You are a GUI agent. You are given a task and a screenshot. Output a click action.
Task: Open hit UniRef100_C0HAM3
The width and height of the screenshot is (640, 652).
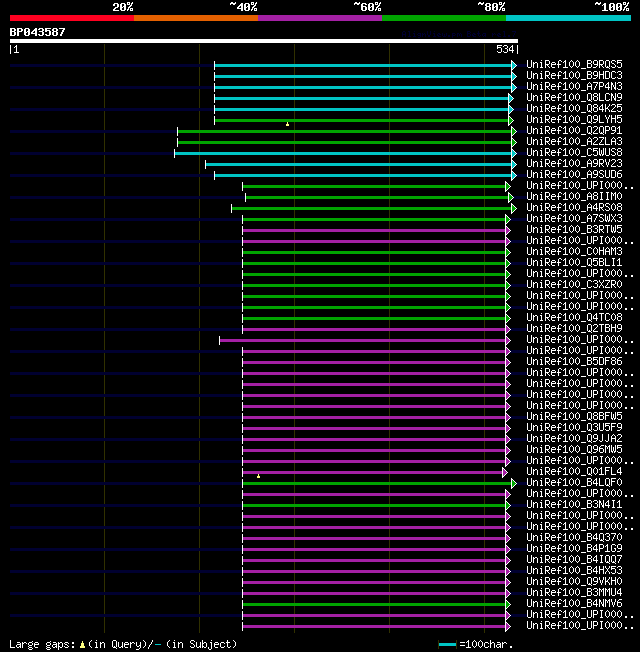coord(574,252)
